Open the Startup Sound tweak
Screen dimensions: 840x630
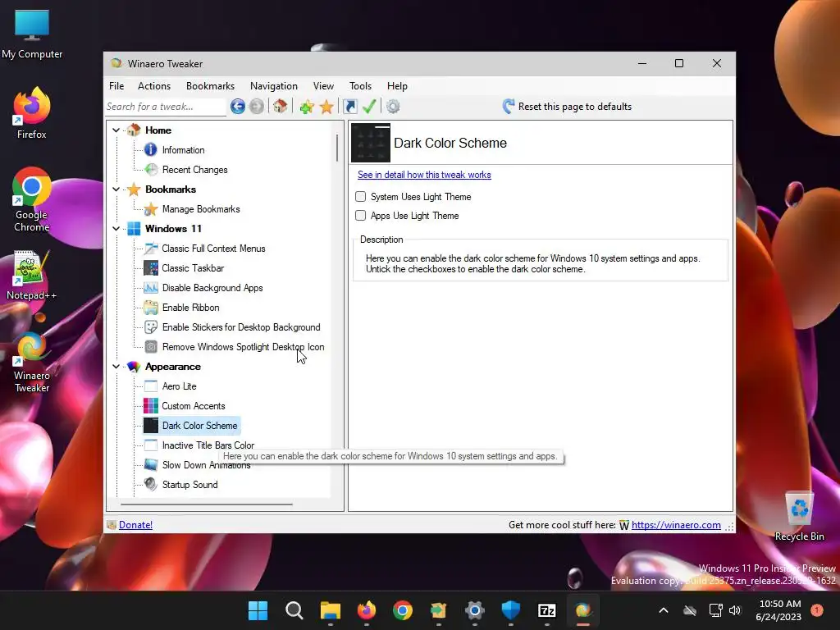[189, 485]
